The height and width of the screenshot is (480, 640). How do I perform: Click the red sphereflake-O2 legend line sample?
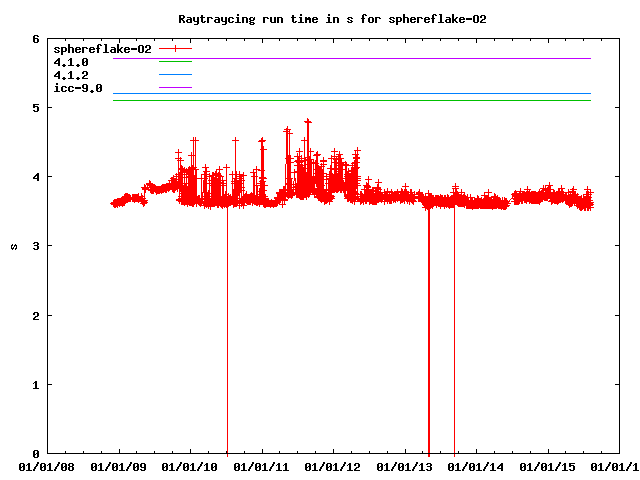(x=175, y=48)
